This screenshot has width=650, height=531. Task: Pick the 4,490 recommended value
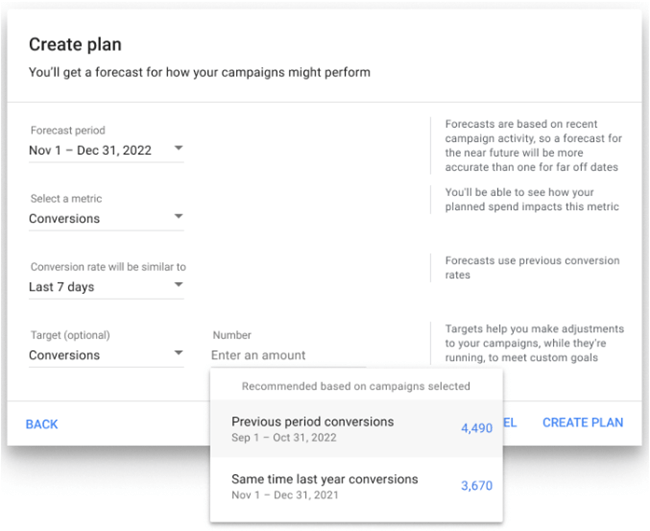pos(476,428)
